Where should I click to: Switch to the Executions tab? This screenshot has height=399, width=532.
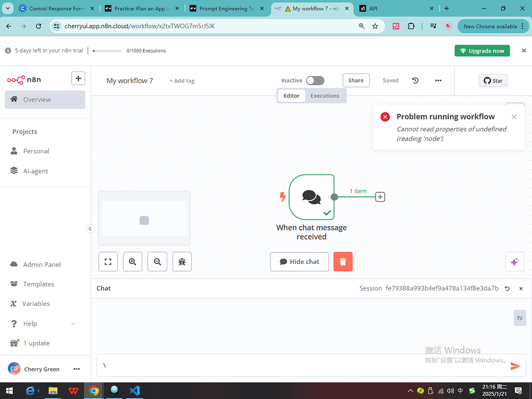(325, 96)
